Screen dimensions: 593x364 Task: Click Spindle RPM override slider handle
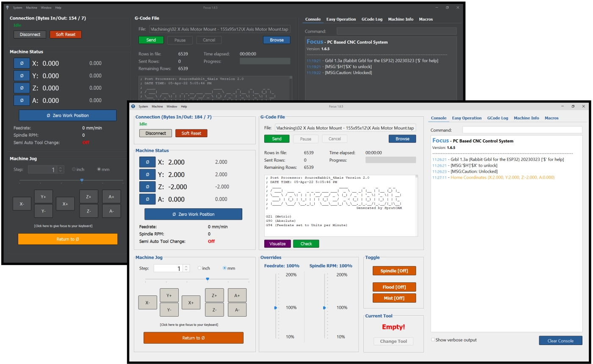(x=324, y=308)
